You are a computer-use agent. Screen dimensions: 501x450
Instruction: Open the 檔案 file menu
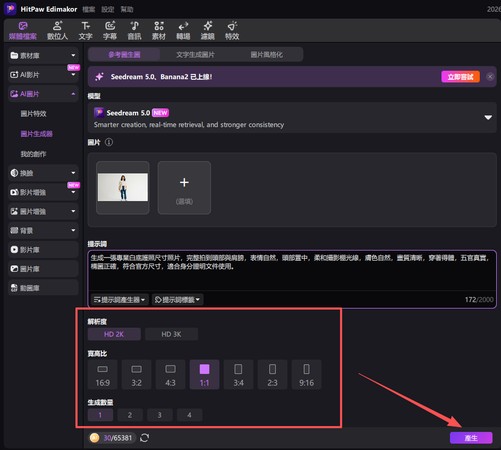[89, 9]
